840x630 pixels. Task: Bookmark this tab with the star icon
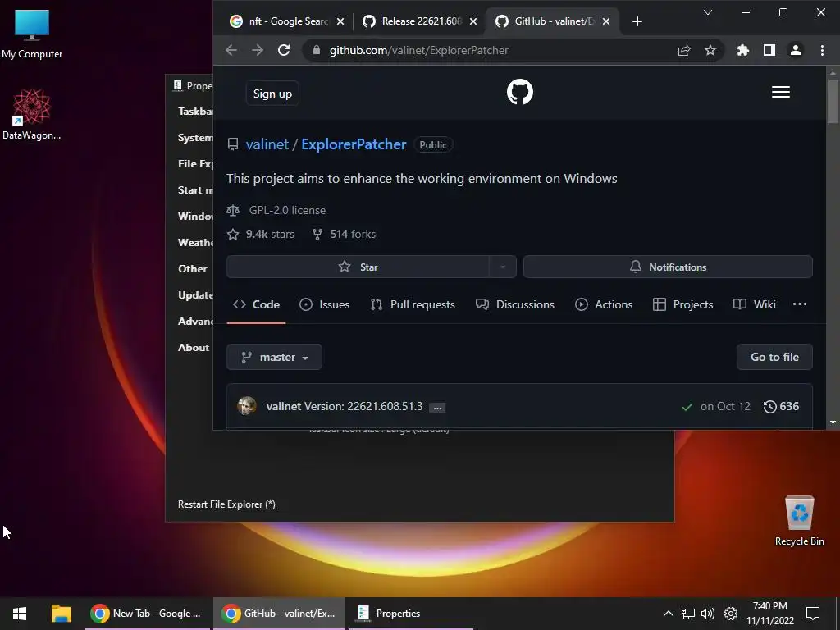click(710, 50)
